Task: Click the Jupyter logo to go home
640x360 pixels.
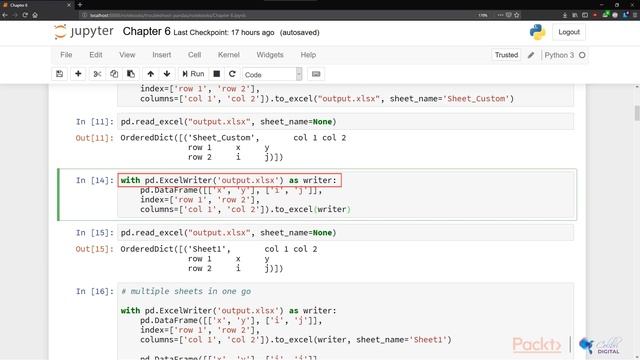Action: (x=84, y=31)
